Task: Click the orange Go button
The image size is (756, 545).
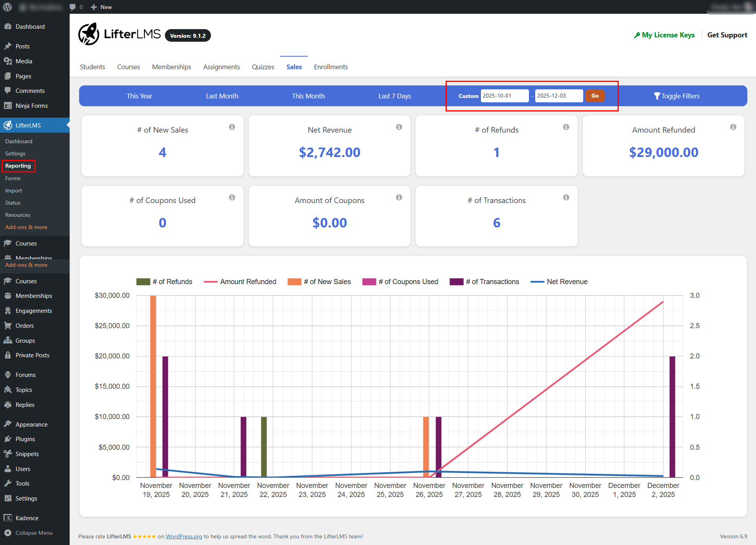Action: tap(595, 96)
